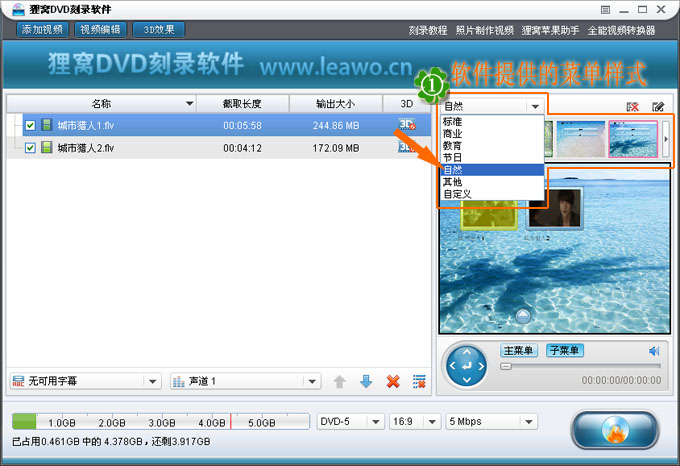
Task: Open the DVD-5 disc type dropdown
Action: (350, 422)
